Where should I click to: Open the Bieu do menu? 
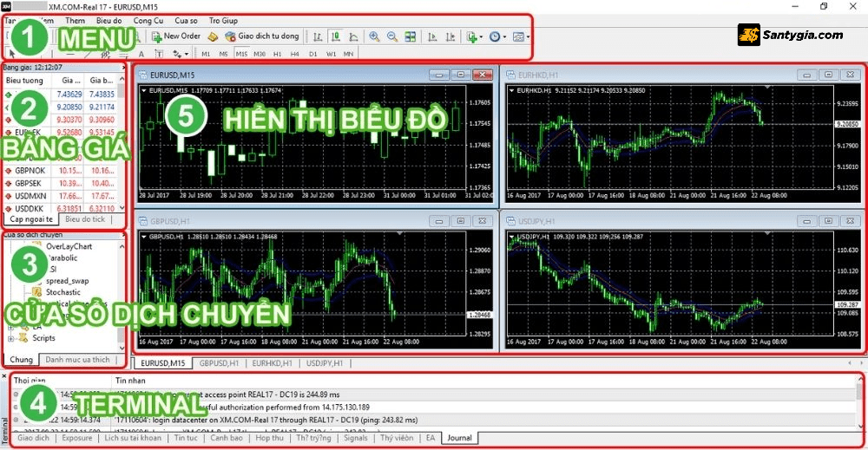tap(108, 21)
